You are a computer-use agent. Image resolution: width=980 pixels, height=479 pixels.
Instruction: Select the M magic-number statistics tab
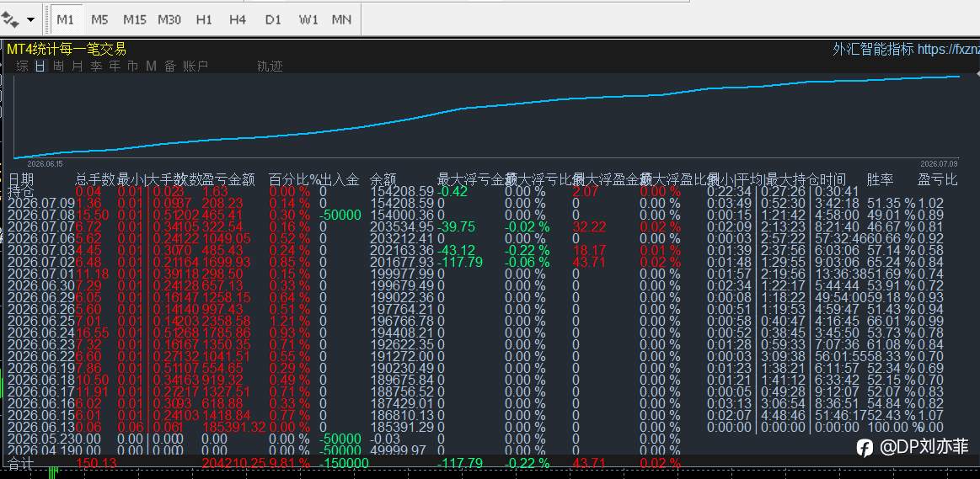click(x=151, y=67)
